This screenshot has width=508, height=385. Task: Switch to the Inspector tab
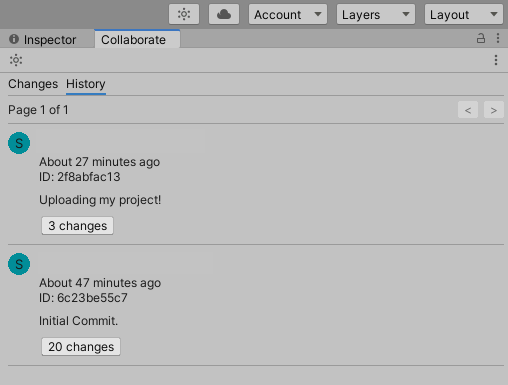pyautogui.click(x=43, y=39)
